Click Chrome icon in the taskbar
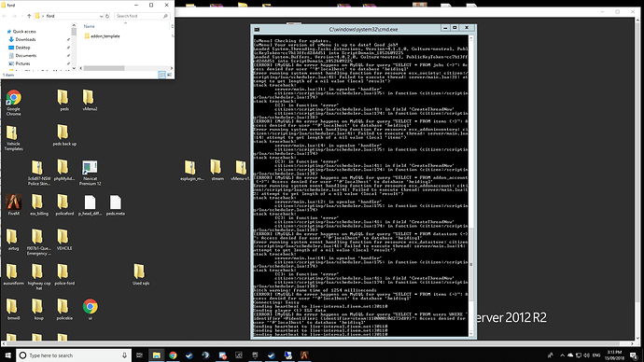 tap(173, 355)
